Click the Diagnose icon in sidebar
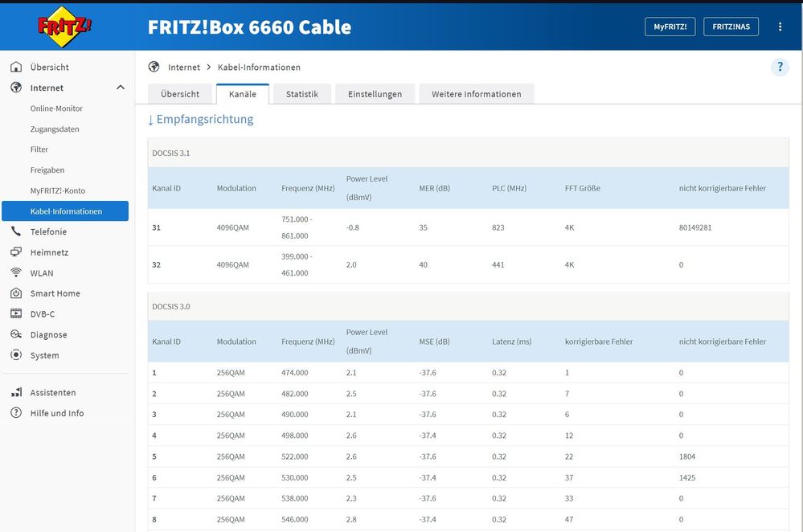Viewport: 803px width, 532px height. pyautogui.click(x=16, y=335)
